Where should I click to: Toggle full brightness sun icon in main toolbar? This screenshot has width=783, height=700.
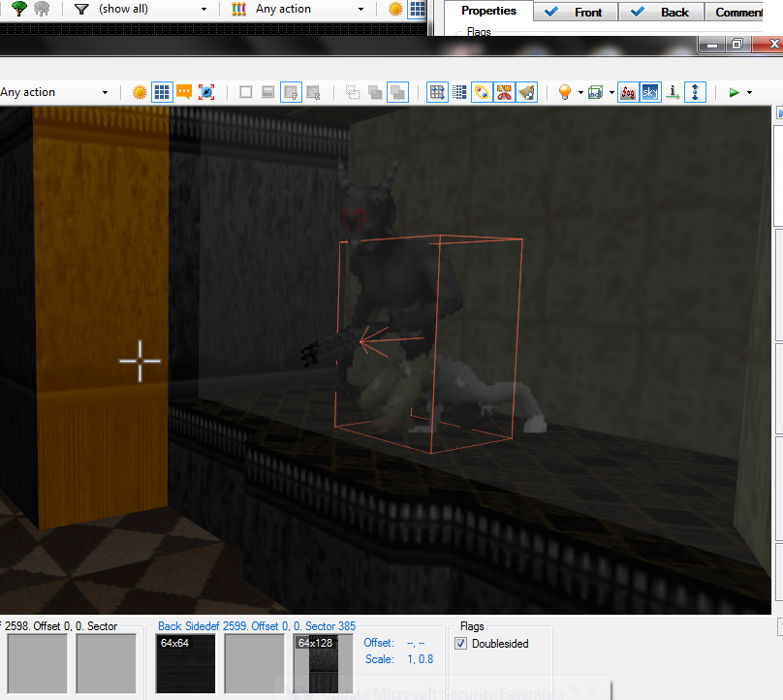pyautogui.click(x=140, y=92)
